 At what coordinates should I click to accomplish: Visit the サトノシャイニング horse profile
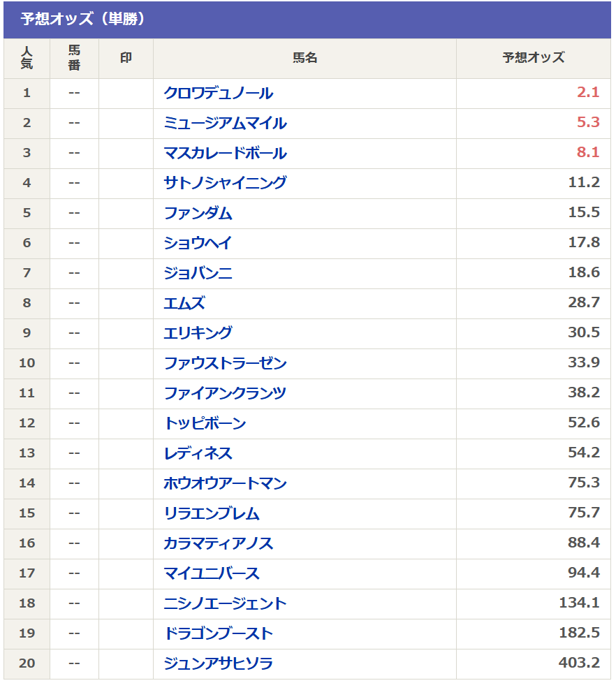(225, 184)
